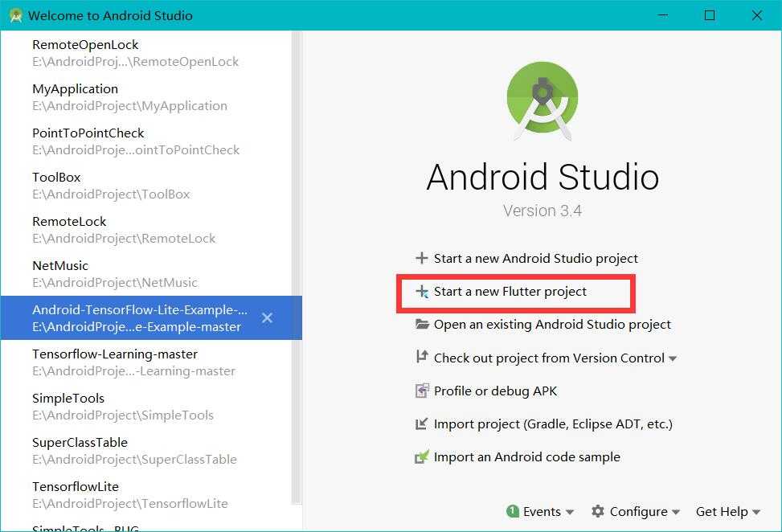Close the Welcome to Android Studio window

coord(756,15)
